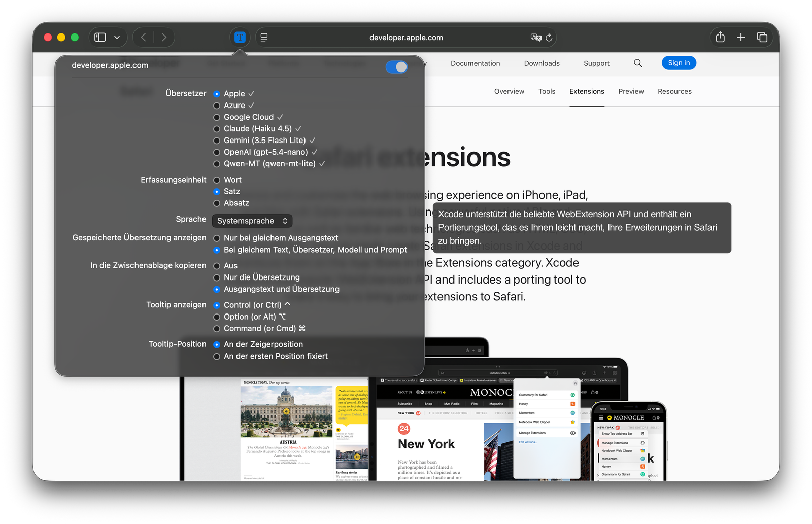Image resolution: width=812 pixels, height=524 pixels.
Task: Select Apple as the translator
Action: 217,94
